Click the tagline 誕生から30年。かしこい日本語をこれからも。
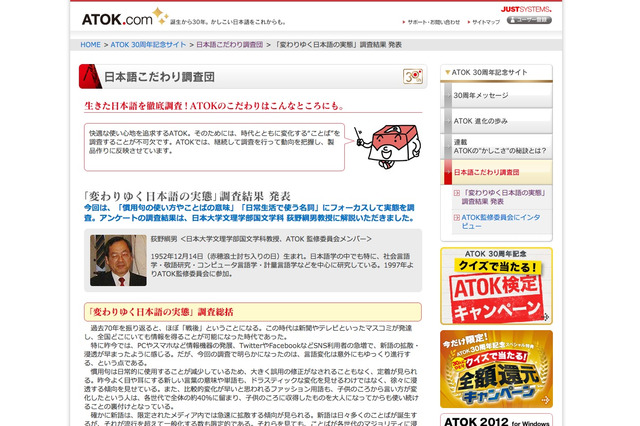 [227, 22]
